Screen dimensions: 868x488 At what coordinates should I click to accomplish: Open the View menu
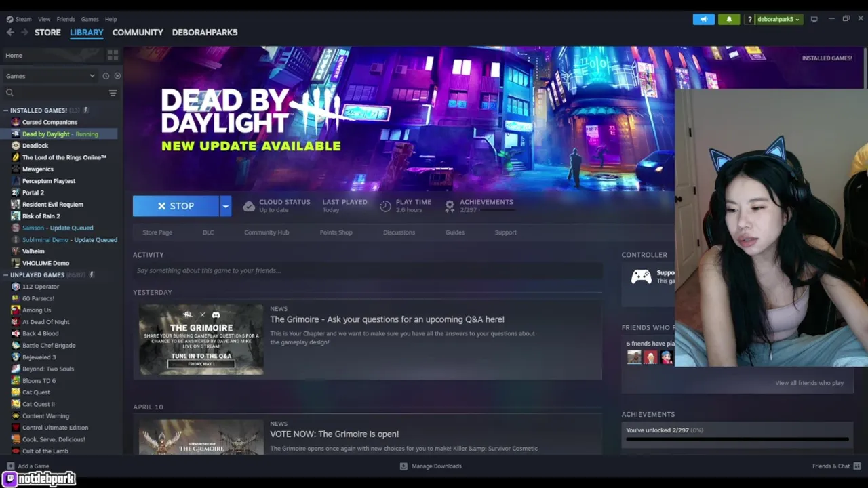click(x=44, y=19)
